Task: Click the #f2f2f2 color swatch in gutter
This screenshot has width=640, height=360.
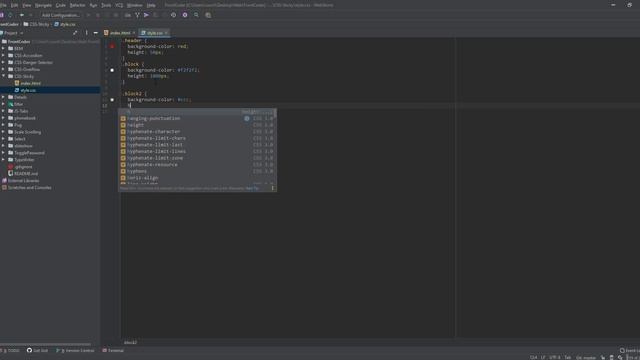Action: 112,70
